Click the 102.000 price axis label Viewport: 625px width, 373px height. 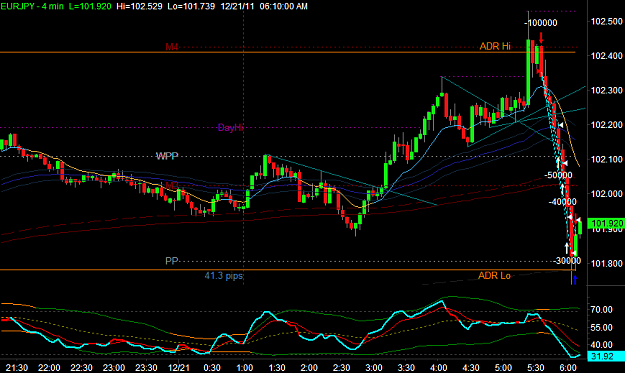click(607, 194)
